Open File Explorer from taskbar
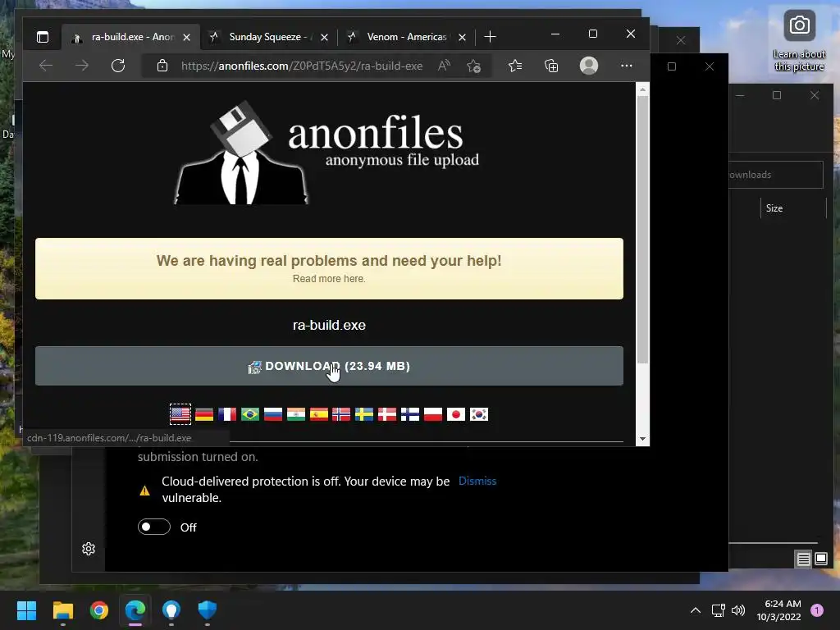The image size is (840, 630). point(62,610)
